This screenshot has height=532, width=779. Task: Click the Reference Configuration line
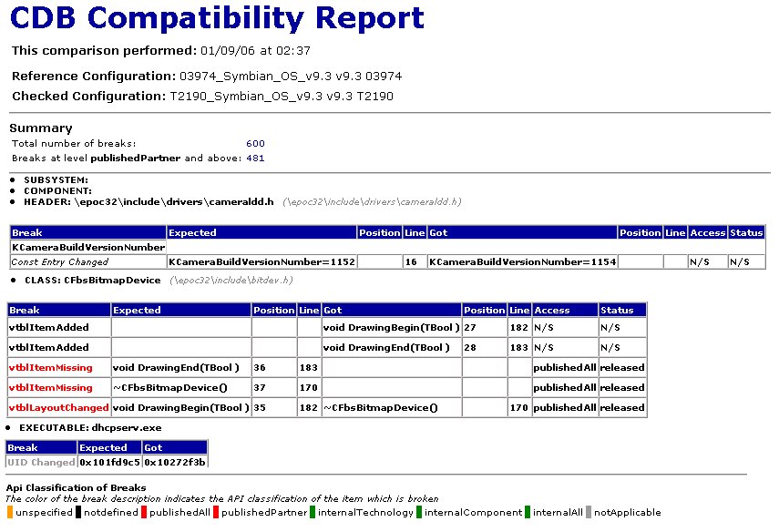[x=207, y=76]
